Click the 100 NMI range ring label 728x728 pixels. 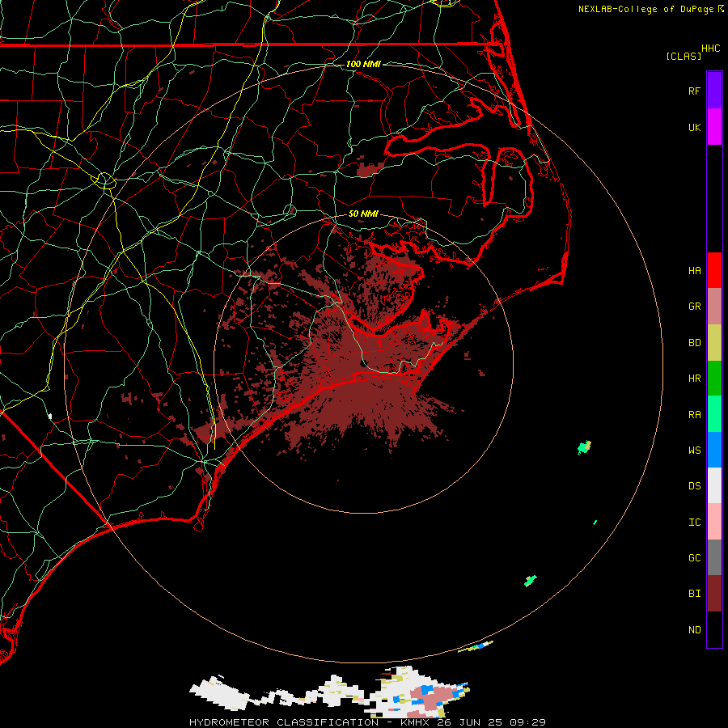tap(363, 64)
